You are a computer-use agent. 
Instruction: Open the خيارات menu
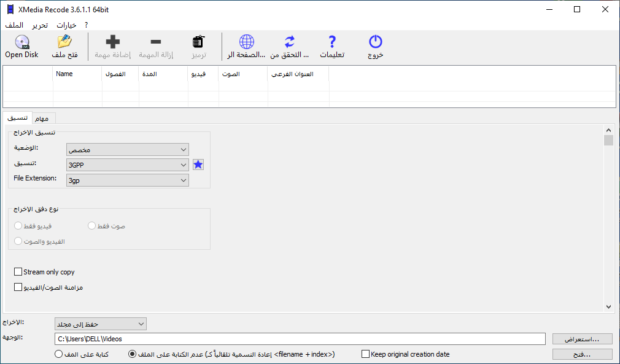[x=66, y=25]
